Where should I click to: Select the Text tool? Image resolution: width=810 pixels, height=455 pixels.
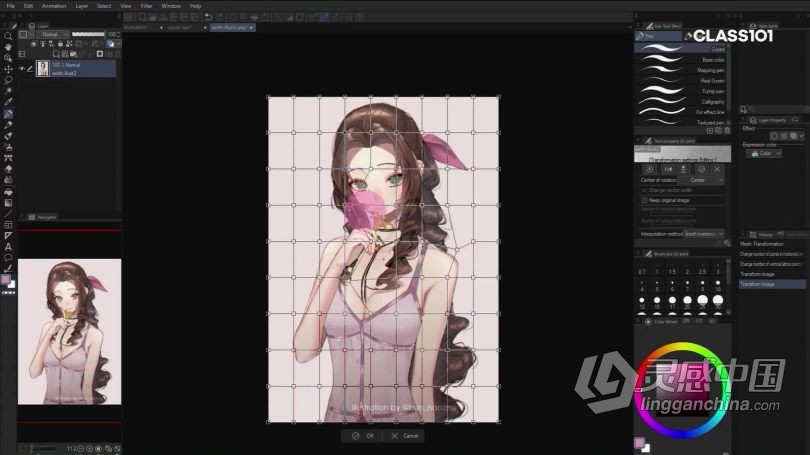[8, 247]
